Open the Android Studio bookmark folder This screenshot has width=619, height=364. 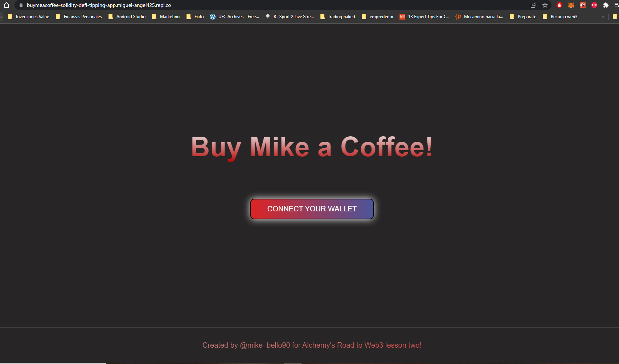[x=127, y=17]
